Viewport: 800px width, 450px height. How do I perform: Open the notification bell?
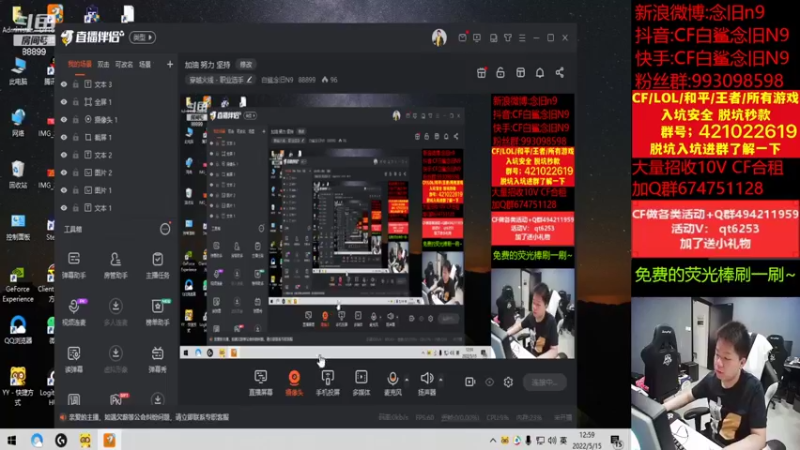(540, 73)
